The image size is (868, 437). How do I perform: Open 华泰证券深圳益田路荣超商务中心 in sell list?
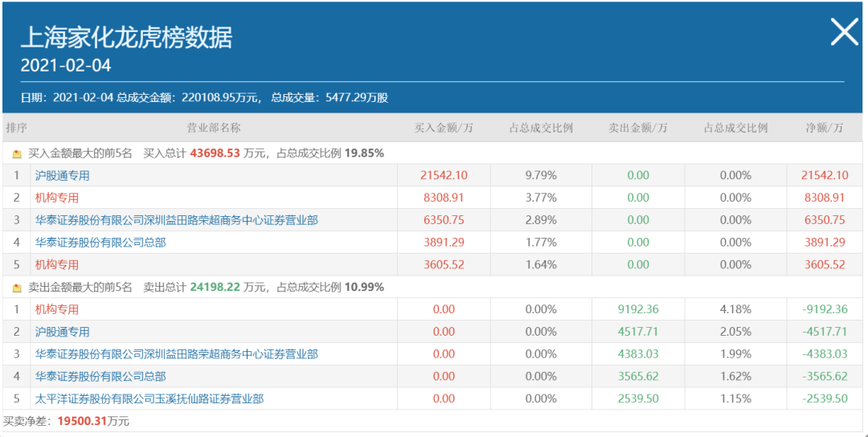(177, 354)
